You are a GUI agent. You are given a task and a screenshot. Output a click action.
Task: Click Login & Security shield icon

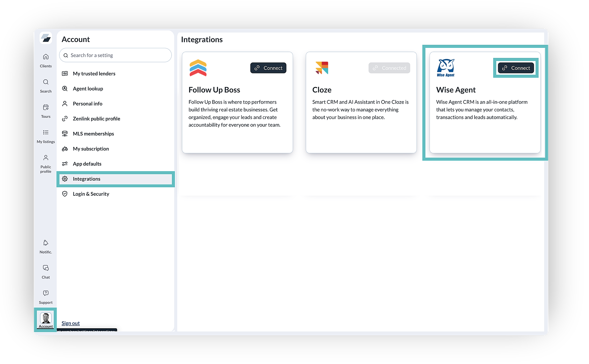tap(65, 194)
